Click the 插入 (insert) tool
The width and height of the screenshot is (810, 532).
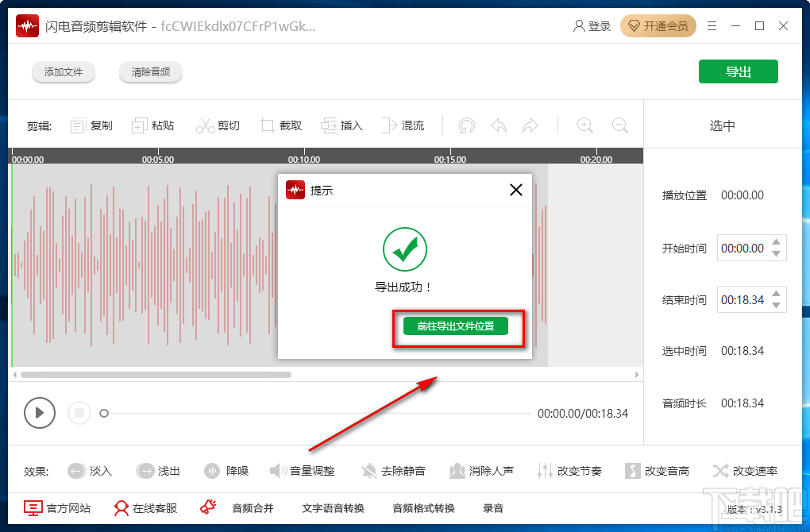(x=342, y=125)
